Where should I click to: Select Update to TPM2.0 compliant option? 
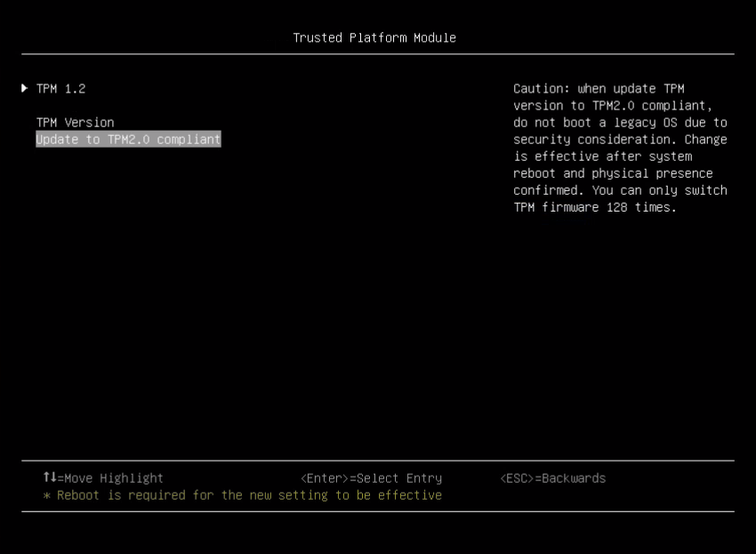[x=128, y=140]
